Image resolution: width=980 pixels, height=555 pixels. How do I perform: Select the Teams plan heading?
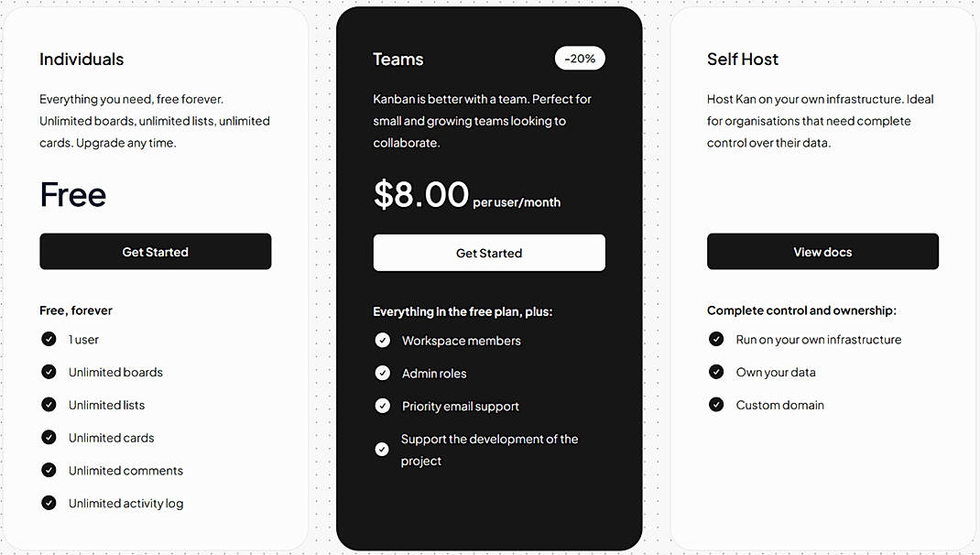pyautogui.click(x=398, y=60)
